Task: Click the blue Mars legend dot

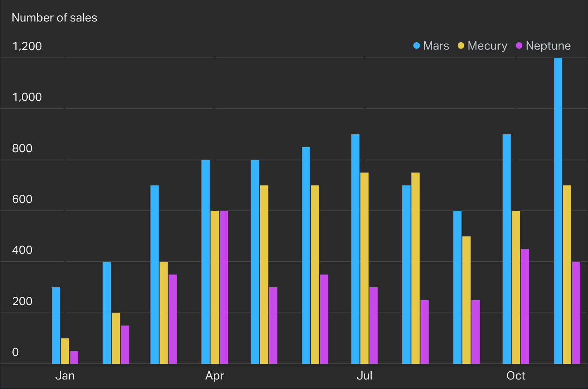Action: 416,46
